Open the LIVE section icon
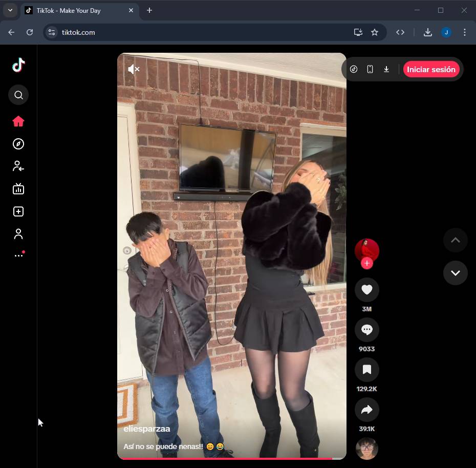The width and height of the screenshot is (476, 468). click(x=18, y=189)
